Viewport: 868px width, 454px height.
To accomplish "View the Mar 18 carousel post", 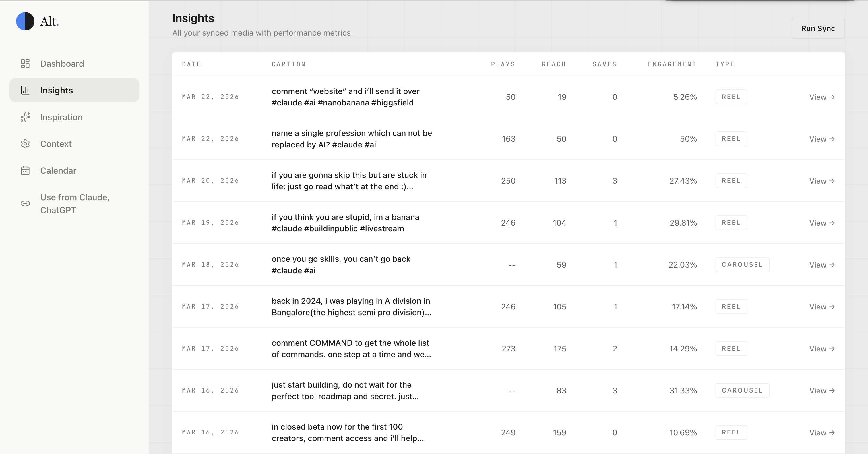I will (x=821, y=265).
